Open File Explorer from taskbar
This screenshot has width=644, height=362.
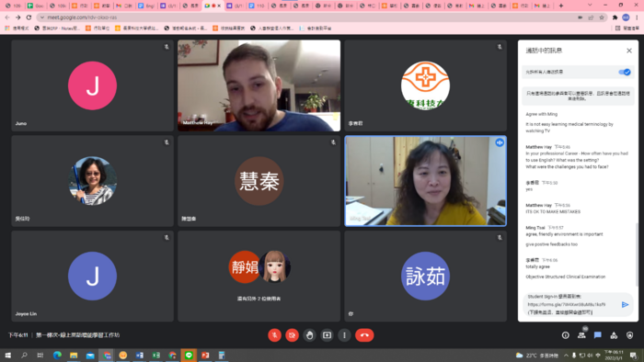pos(74,355)
